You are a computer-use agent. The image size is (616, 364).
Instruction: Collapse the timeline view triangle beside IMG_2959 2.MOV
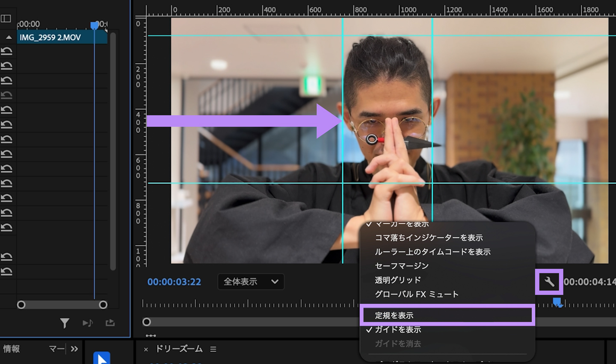click(x=9, y=38)
